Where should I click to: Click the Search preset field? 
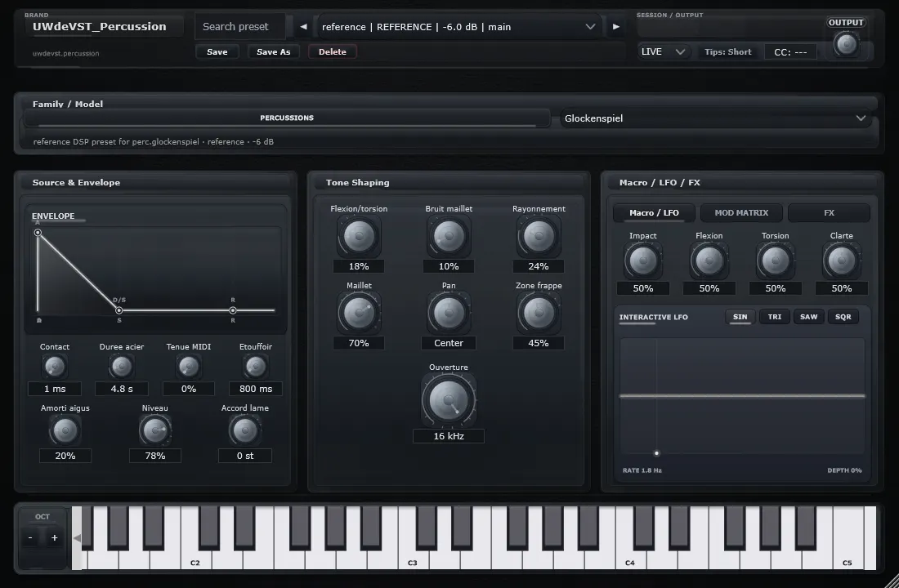[240, 26]
